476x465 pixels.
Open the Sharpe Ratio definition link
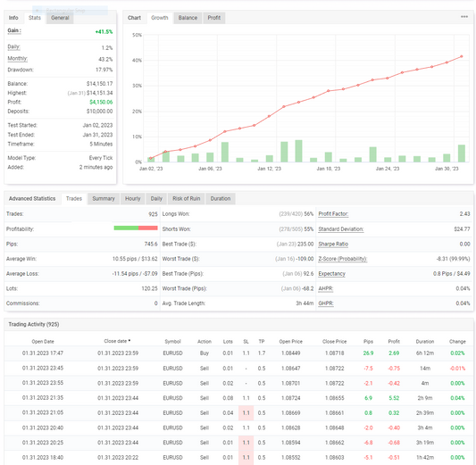[333, 244]
